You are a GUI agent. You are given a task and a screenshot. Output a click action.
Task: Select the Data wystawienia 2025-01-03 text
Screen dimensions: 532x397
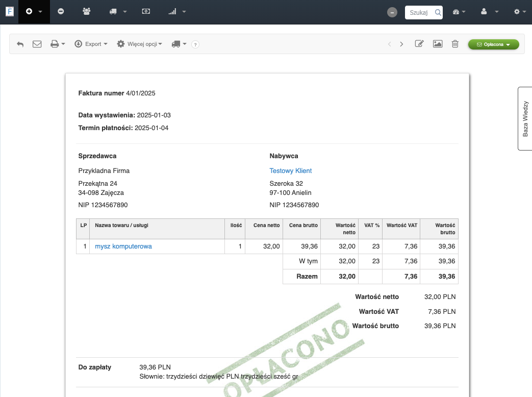pos(124,115)
